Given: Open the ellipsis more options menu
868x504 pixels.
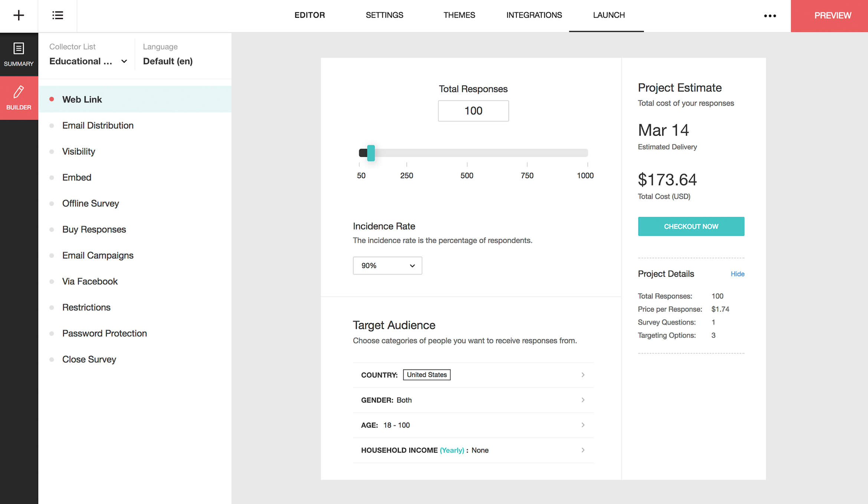Looking at the screenshot, I should click(x=770, y=16).
